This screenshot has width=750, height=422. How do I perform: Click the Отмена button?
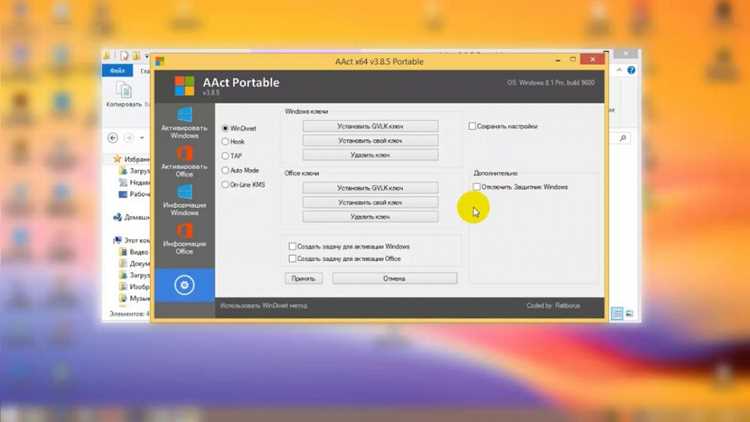click(395, 278)
